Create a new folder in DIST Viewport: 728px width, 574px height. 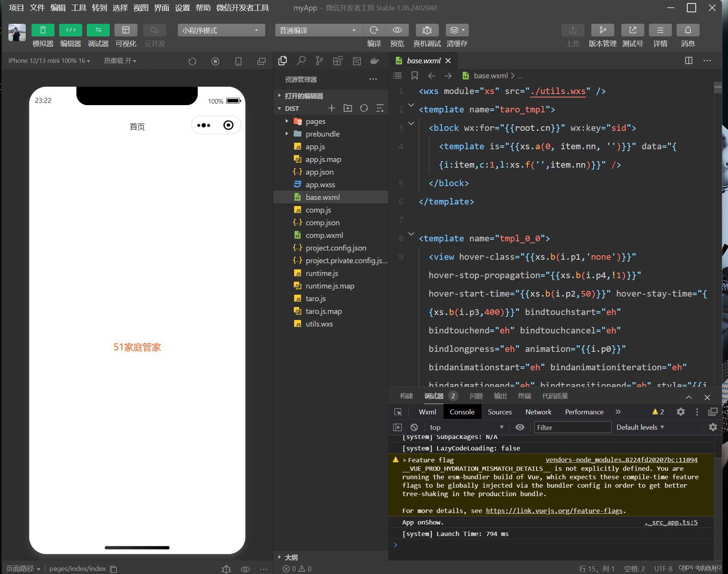pos(348,108)
